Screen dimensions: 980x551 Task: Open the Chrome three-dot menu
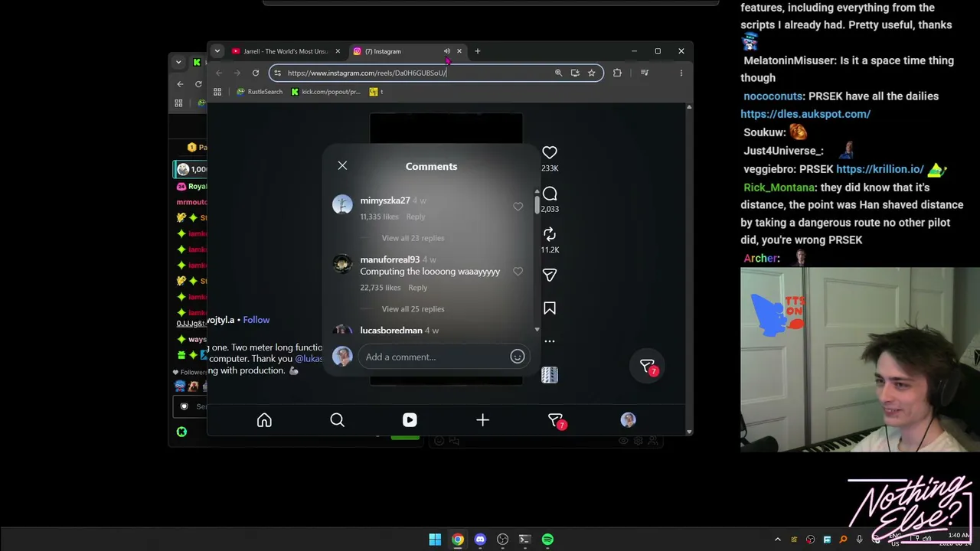click(x=681, y=73)
